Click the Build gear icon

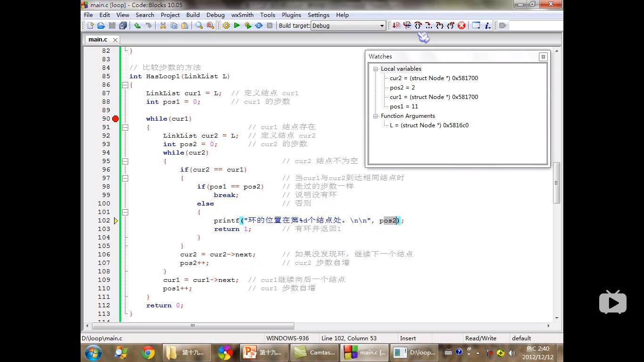click(226, 25)
